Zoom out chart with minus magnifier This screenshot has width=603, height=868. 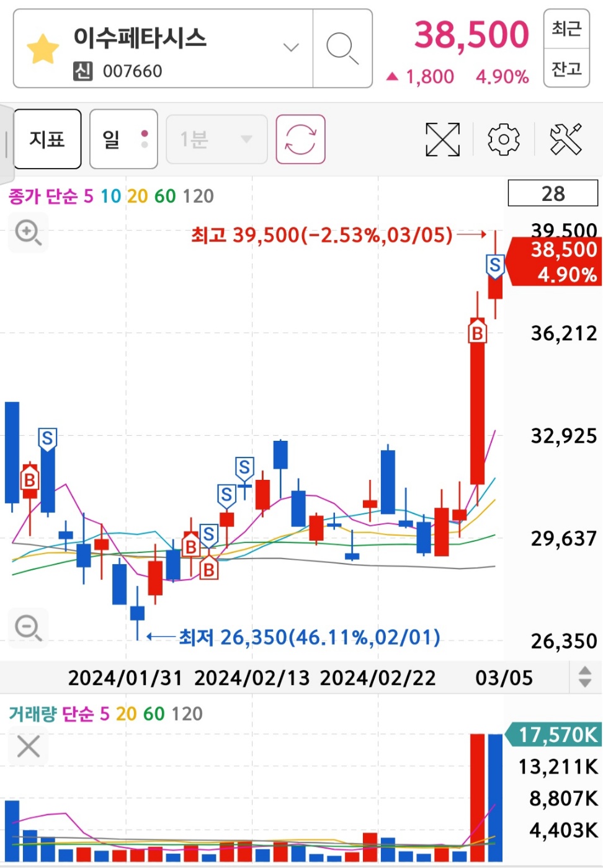[28, 627]
